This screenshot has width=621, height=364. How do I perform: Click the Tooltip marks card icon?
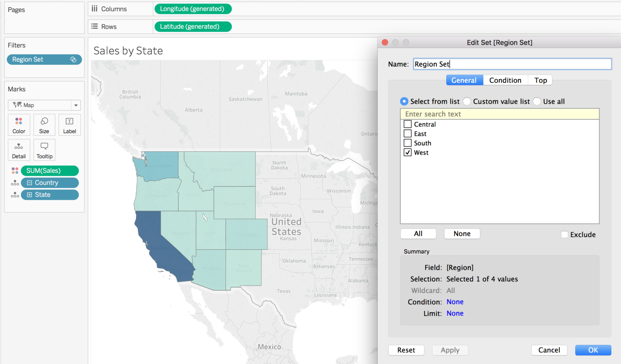pyautogui.click(x=44, y=150)
